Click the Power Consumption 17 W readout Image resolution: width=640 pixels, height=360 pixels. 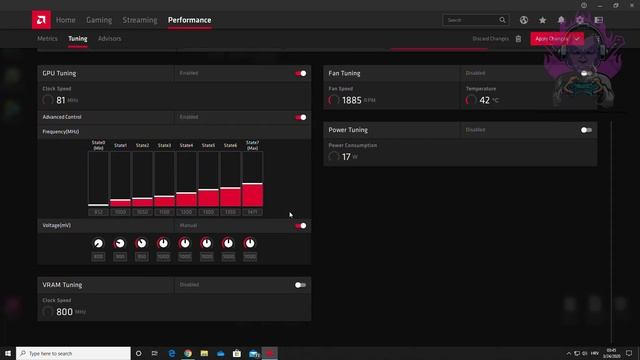tap(343, 157)
